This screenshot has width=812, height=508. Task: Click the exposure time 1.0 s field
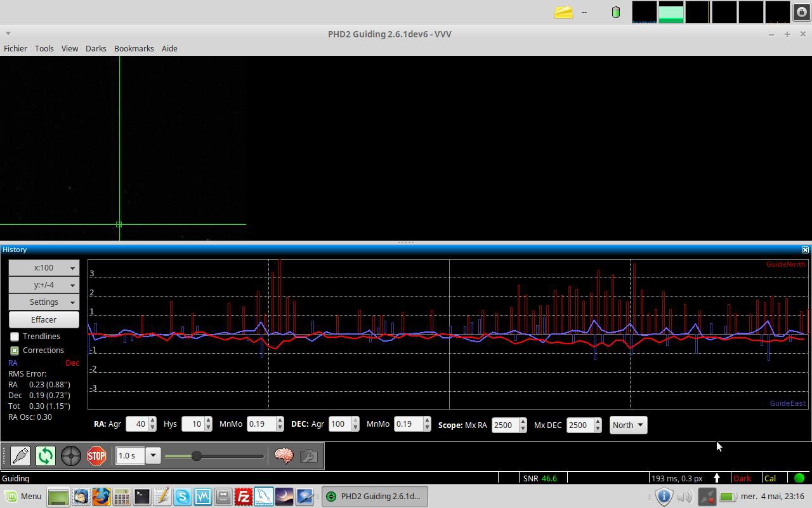(x=131, y=455)
